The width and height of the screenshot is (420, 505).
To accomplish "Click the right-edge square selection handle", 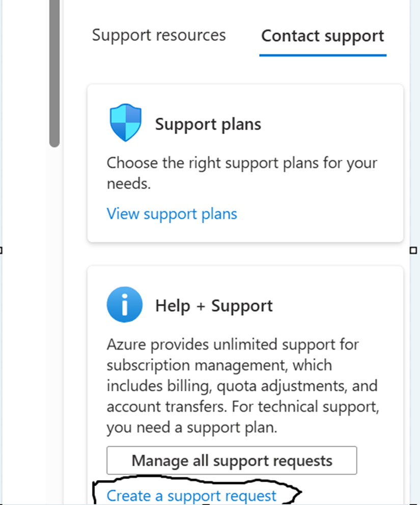I will [x=413, y=250].
